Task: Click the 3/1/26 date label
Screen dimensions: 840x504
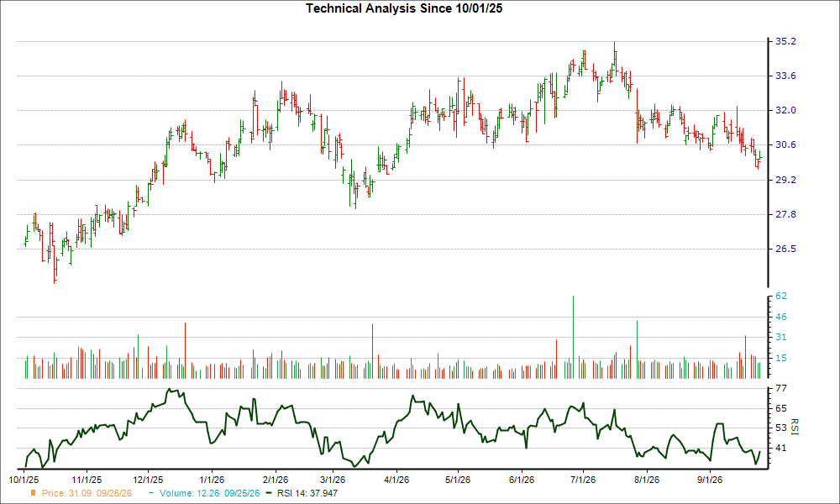Action: (x=333, y=480)
